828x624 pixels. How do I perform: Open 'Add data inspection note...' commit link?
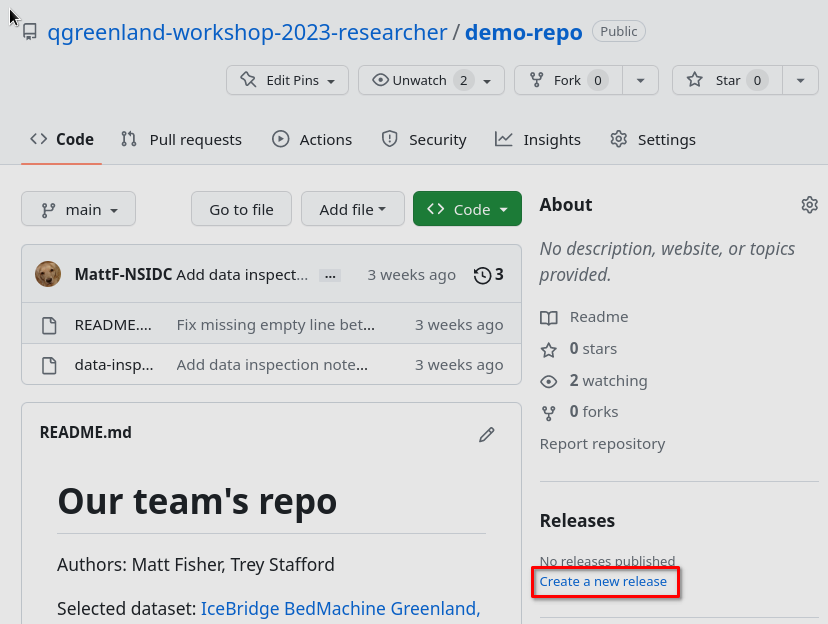click(x=272, y=365)
